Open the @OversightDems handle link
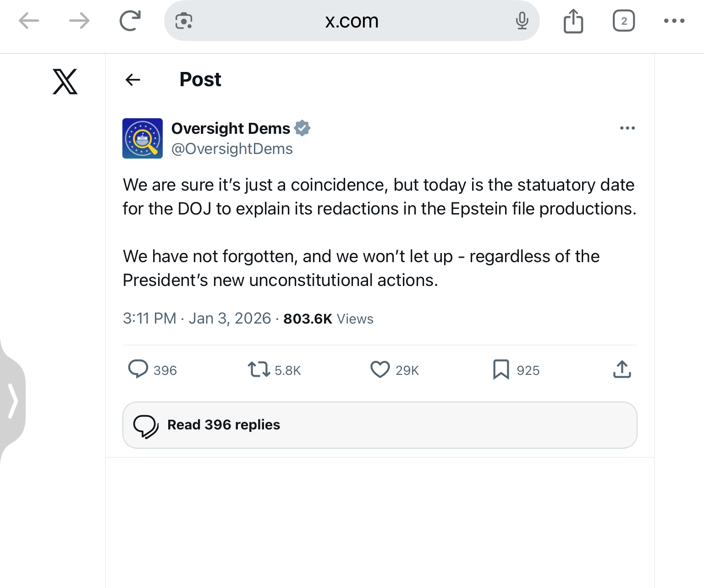Image resolution: width=704 pixels, height=588 pixels. [x=232, y=149]
